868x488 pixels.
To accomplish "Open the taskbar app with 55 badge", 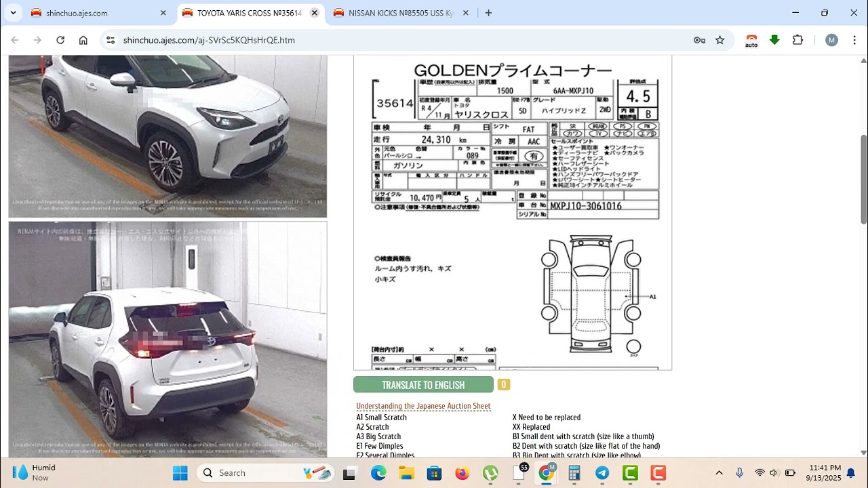I will [519, 473].
